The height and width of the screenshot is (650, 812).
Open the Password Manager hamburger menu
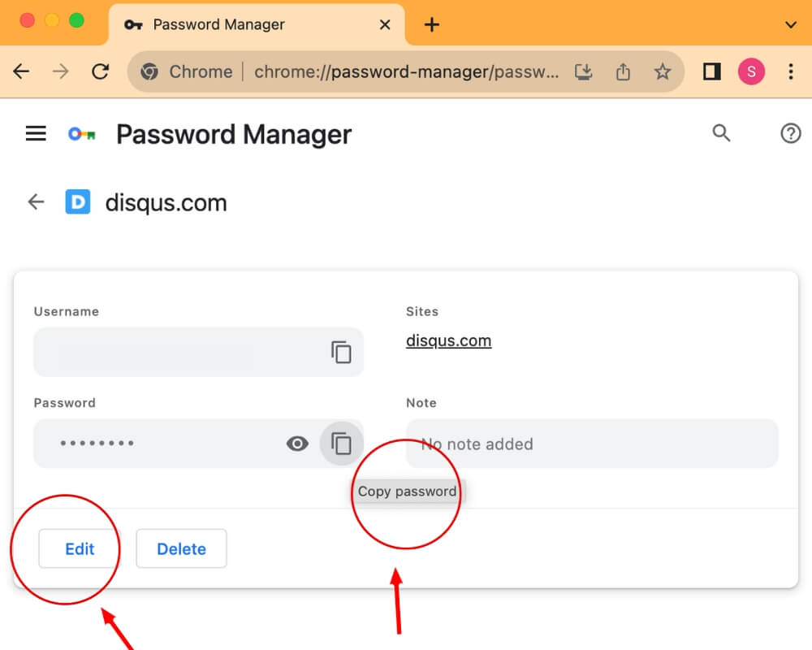(36, 133)
